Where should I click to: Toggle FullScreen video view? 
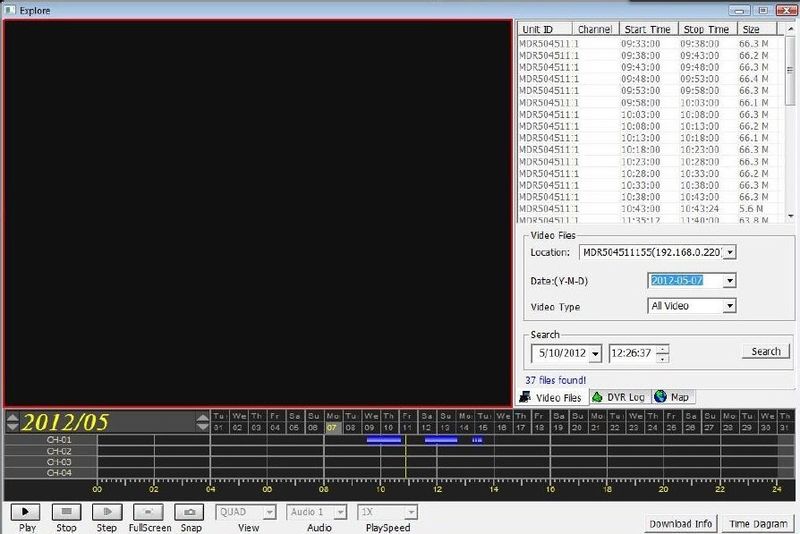(x=149, y=512)
